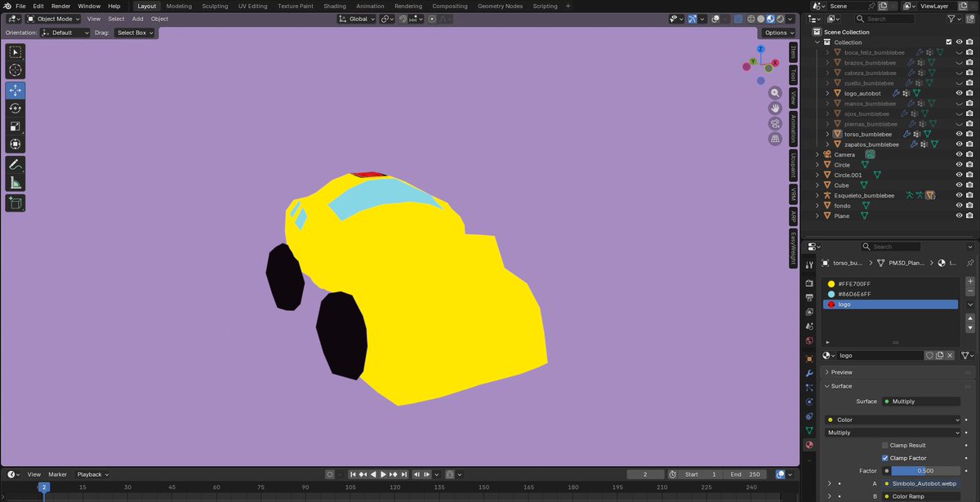Screen dimensions: 980x502
Task: Unlink the logo material with the X icon
Action: [x=950, y=356]
